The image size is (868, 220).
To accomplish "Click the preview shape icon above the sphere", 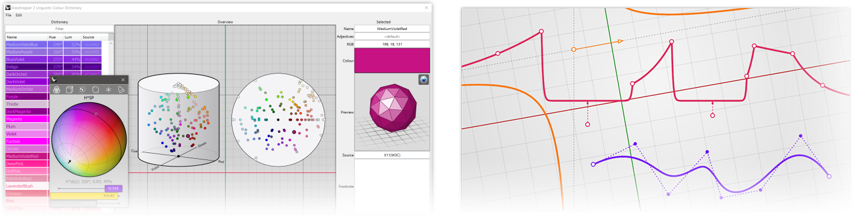I will 423,79.
